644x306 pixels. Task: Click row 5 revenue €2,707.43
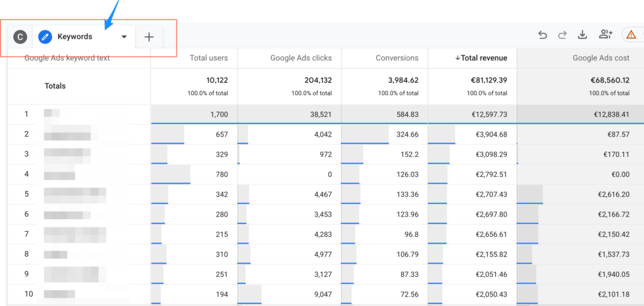[x=491, y=194]
